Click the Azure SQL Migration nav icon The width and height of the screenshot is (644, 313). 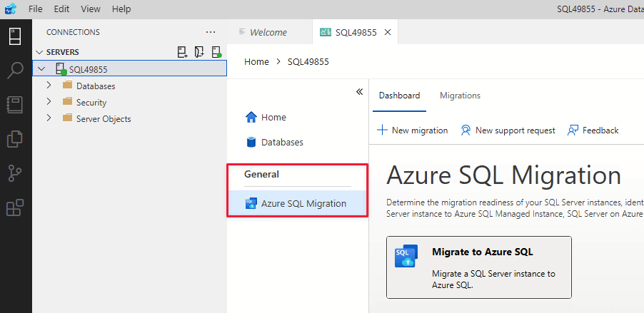pyautogui.click(x=251, y=203)
